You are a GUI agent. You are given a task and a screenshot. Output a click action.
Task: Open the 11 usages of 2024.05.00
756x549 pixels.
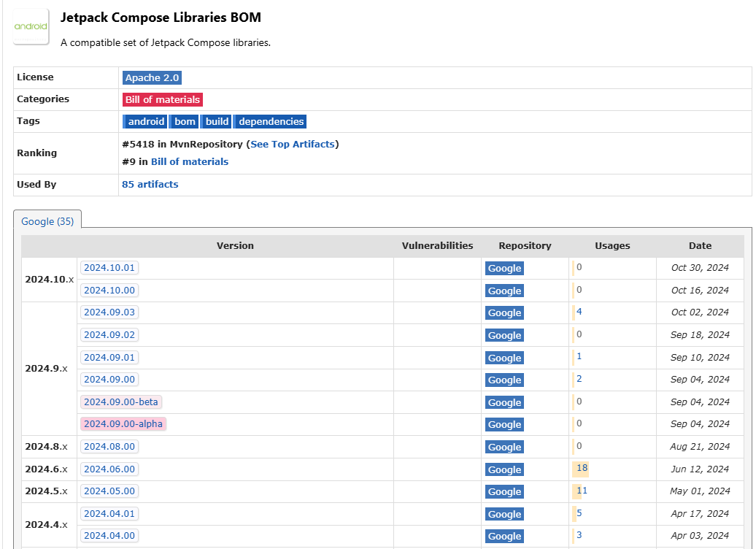(582, 491)
